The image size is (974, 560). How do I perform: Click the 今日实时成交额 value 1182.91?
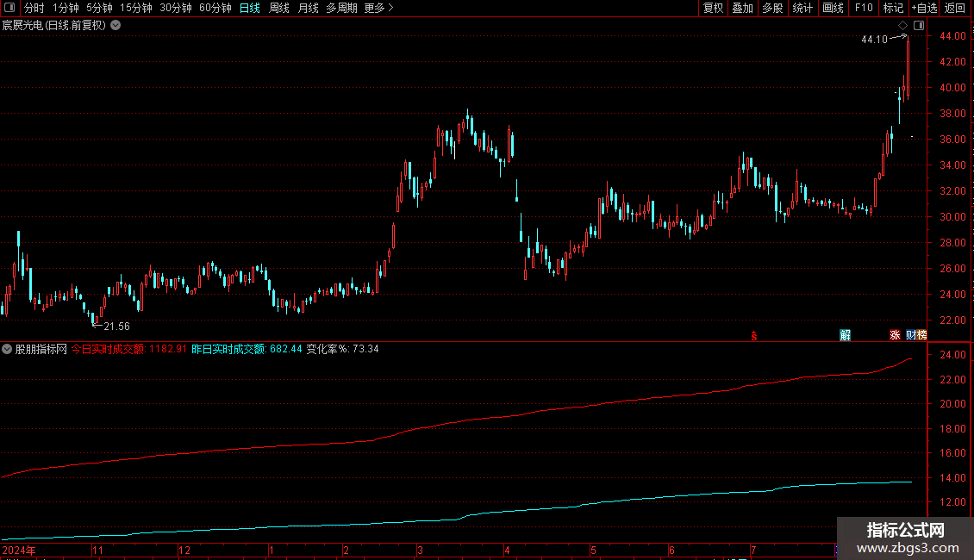point(168,349)
